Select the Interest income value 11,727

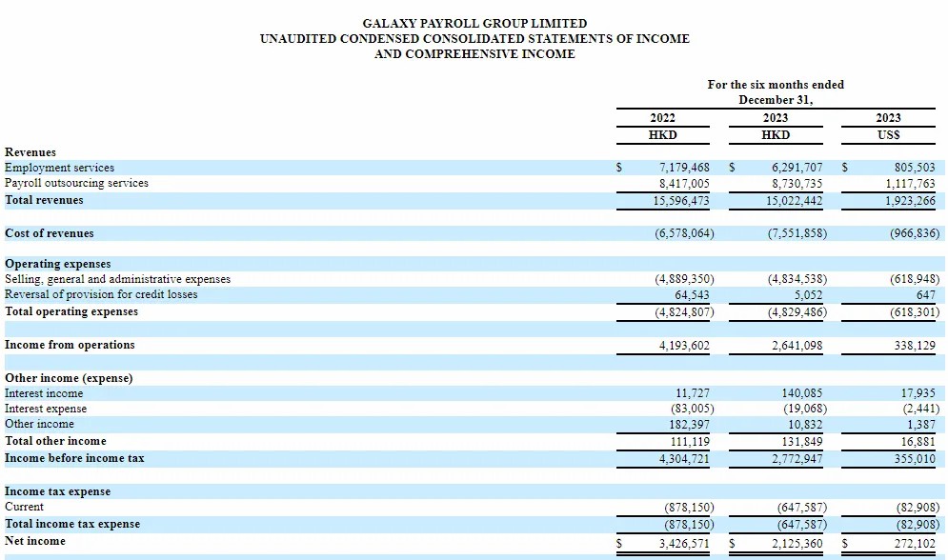[693, 393]
